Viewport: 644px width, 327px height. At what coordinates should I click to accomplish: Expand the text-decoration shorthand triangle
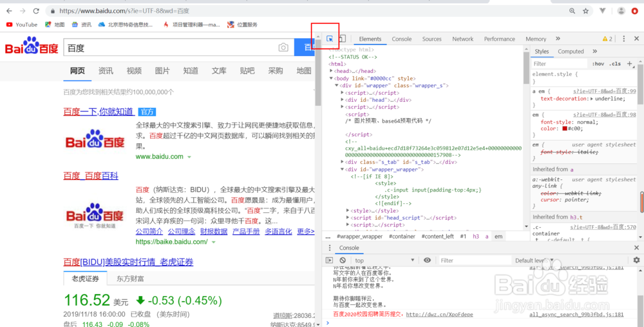(591, 99)
